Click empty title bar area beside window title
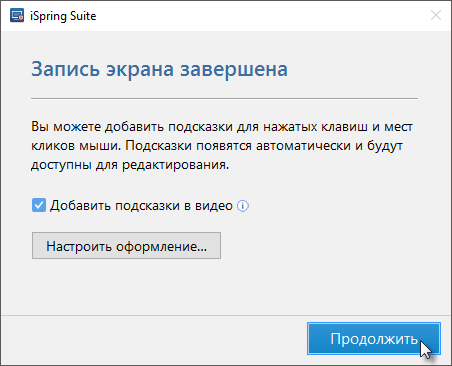The image size is (452, 366). [260, 16]
